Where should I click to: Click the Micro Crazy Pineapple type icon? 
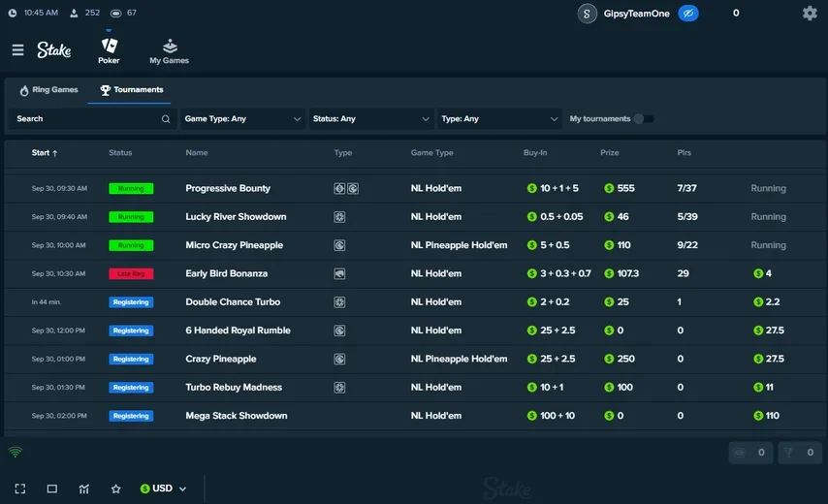point(339,245)
